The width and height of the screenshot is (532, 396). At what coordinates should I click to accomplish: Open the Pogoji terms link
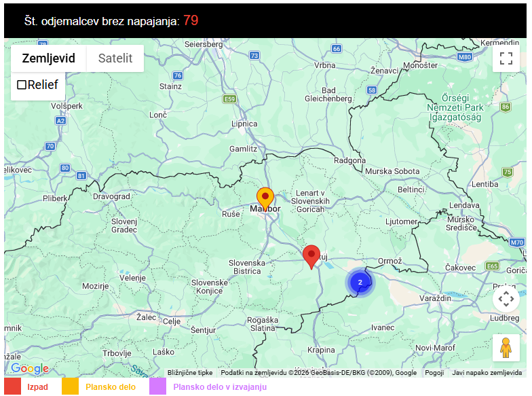[434, 372]
